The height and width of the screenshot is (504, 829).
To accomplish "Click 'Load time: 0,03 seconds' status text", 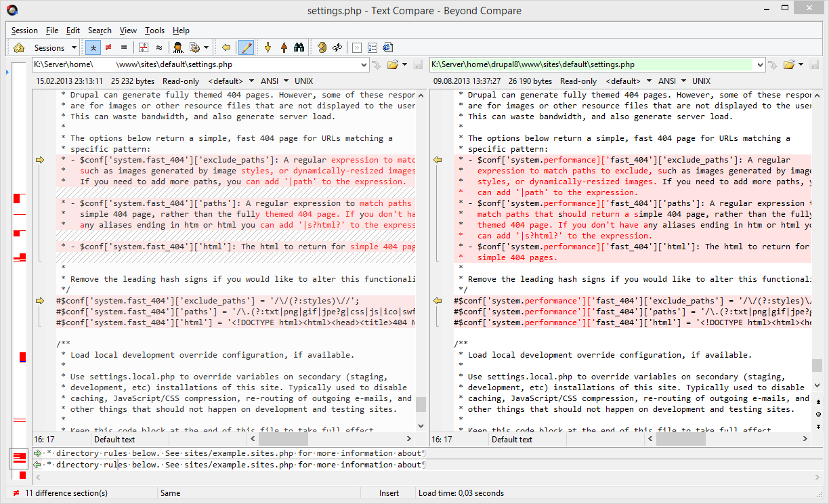I will click(x=461, y=493).
